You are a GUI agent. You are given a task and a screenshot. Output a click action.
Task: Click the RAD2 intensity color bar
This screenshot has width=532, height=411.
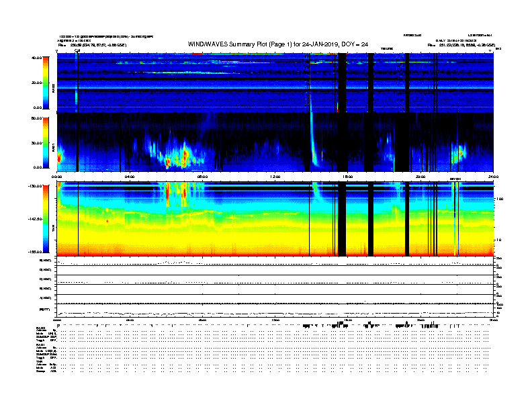tap(46, 83)
